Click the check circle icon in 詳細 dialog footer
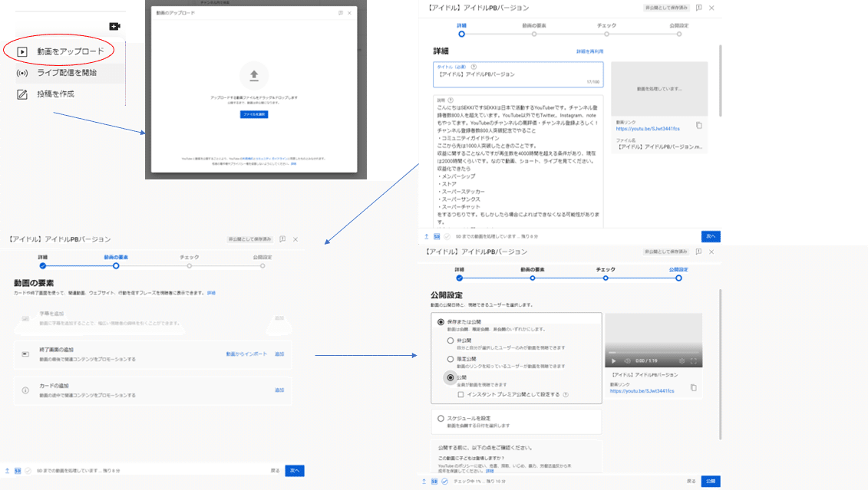868x490 pixels. [447, 237]
